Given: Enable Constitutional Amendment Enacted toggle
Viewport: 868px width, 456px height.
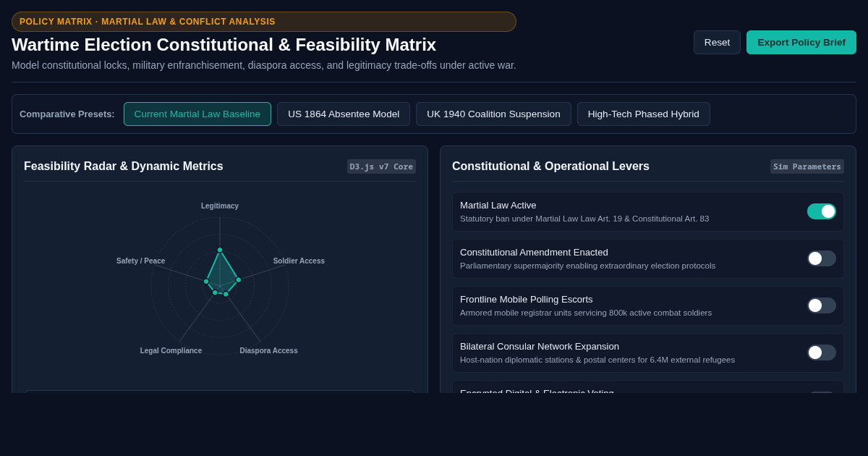Looking at the screenshot, I should [822, 258].
